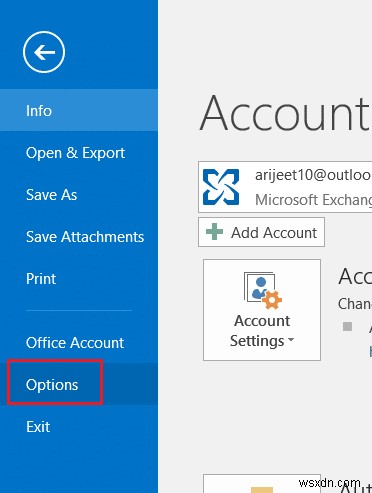Exit Outlook from the sidebar

click(x=79, y=426)
